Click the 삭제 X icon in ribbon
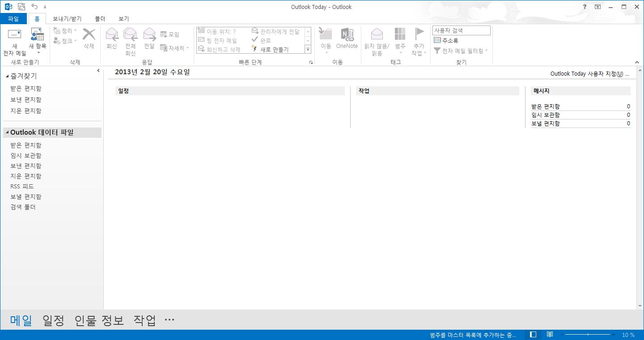644x340 pixels. click(x=89, y=34)
